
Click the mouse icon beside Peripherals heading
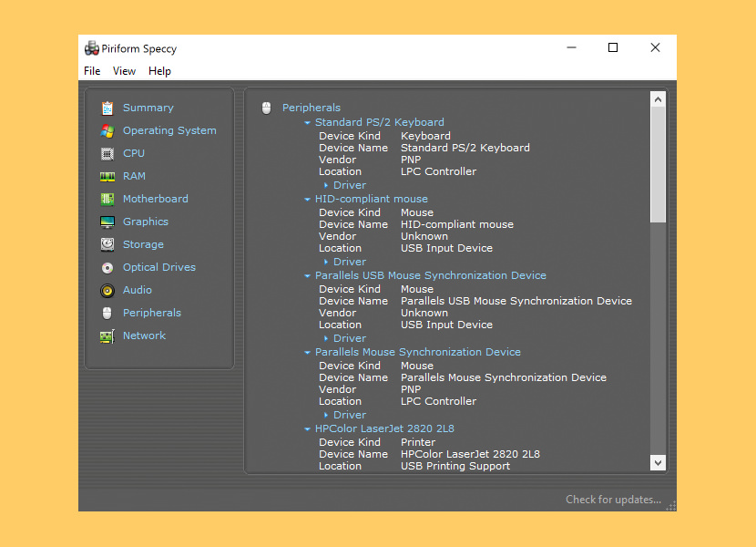pyautogui.click(x=266, y=108)
